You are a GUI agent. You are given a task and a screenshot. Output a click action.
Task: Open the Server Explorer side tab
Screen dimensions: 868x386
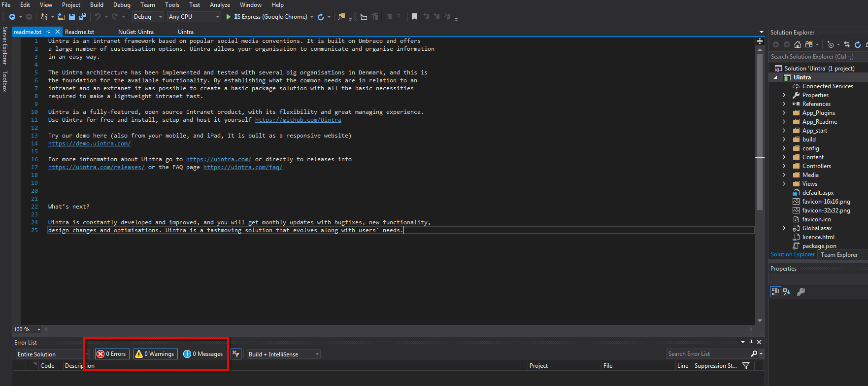tap(4, 45)
